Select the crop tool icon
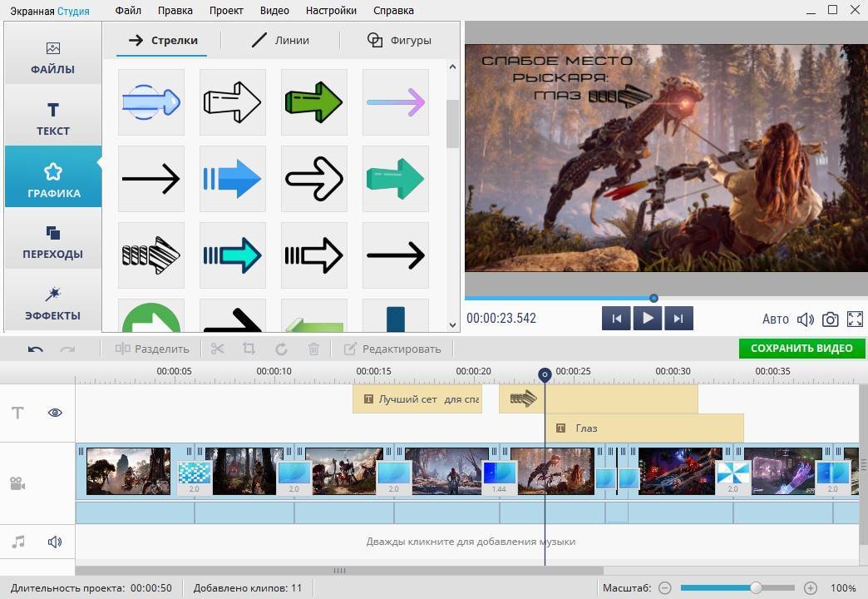Screen dimensions: 868x599 249,349
